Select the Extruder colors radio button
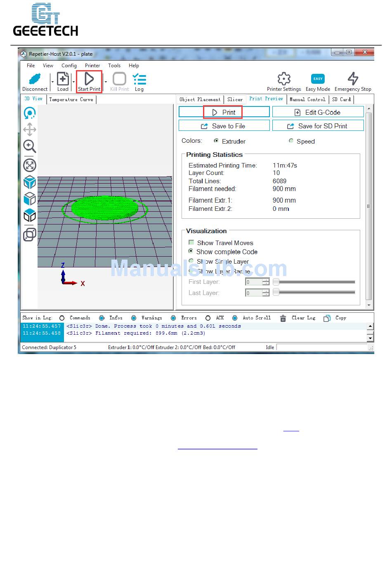This screenshot has height=581, width=392. (216, 141)
